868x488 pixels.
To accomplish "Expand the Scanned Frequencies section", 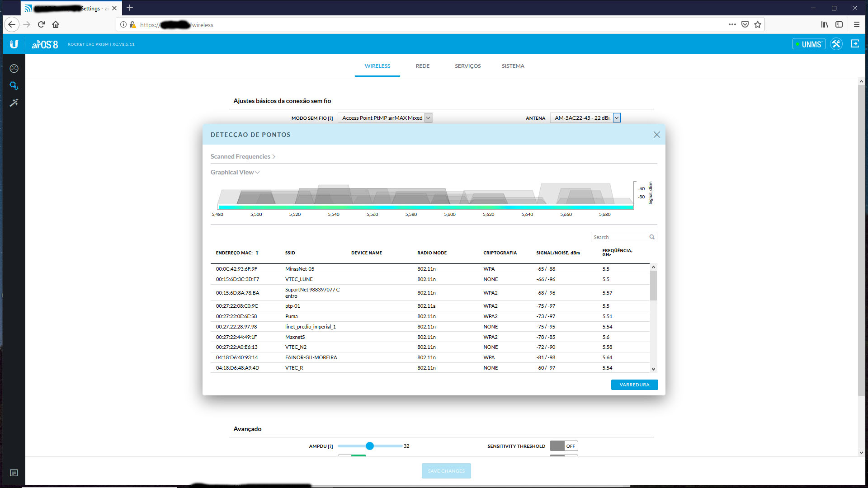I will [x=243, y=156].
